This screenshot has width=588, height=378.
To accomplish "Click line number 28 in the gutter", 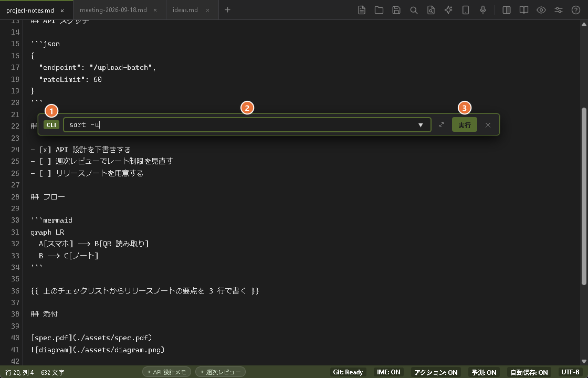I will (15, 196).
